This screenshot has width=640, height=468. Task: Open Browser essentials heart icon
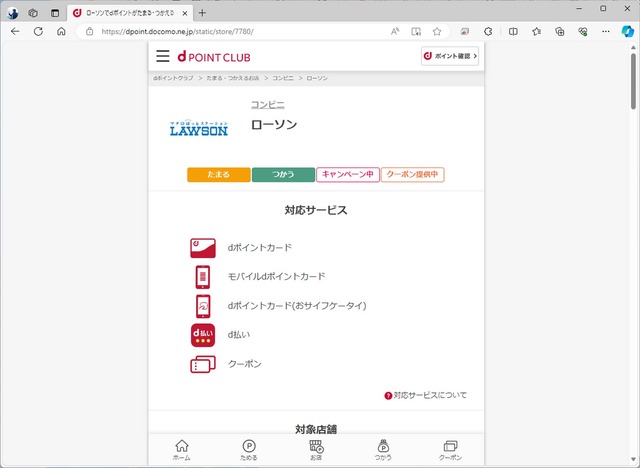[583, 31]
